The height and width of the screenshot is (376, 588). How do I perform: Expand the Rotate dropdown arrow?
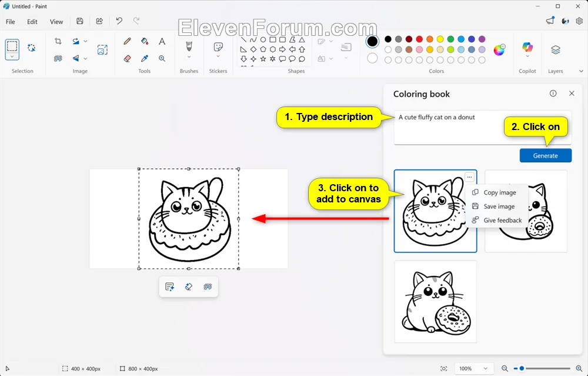85,41
